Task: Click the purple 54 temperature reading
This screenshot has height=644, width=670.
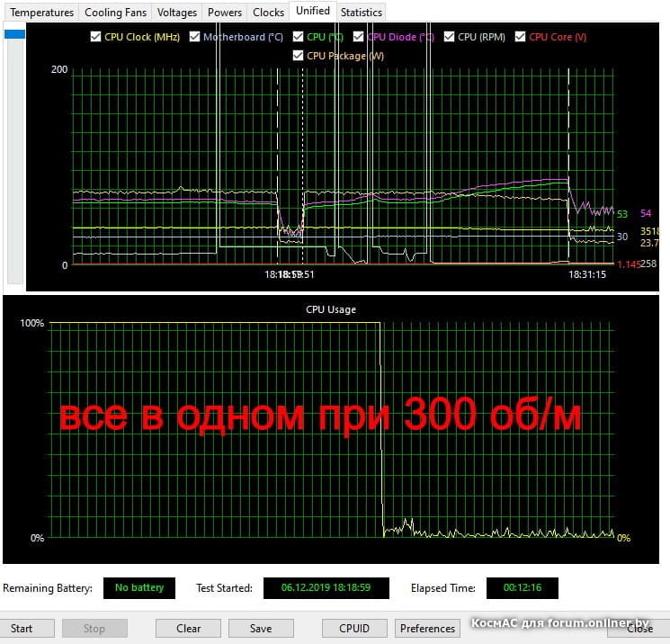Action: [646, 213]
